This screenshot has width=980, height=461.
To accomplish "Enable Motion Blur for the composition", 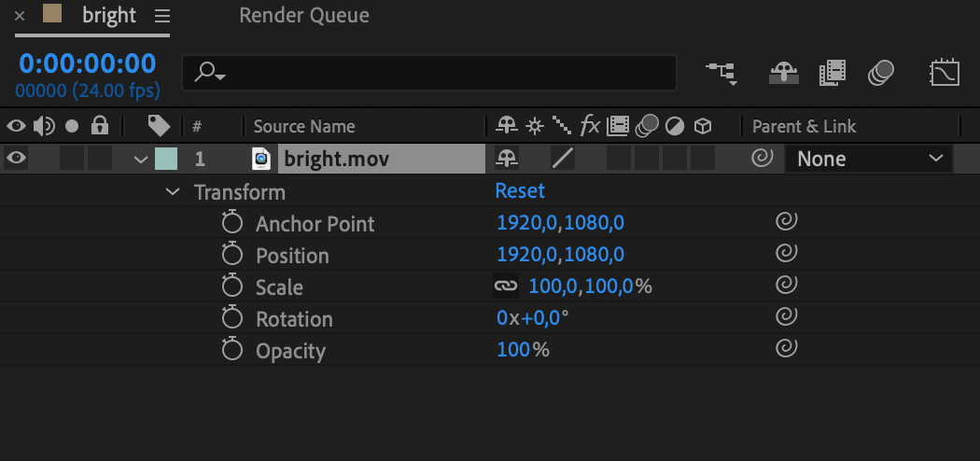I will [x=880, y=73].
